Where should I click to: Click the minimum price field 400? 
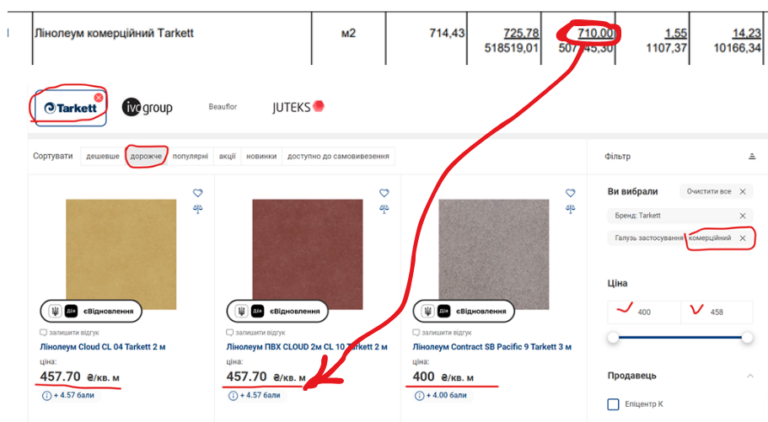[644, 312]
